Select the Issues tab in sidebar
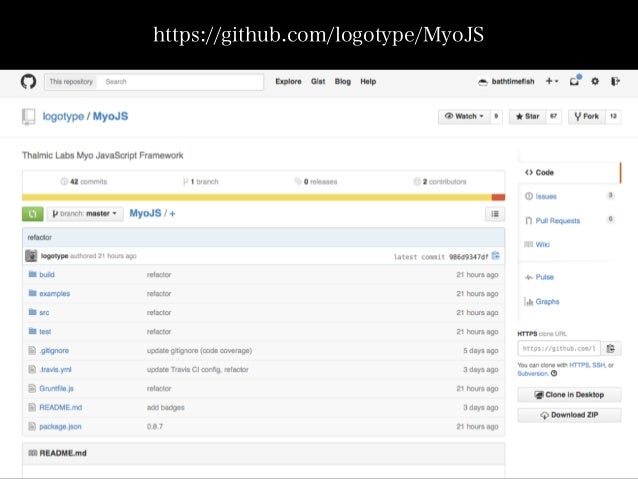 pos(570,196)
